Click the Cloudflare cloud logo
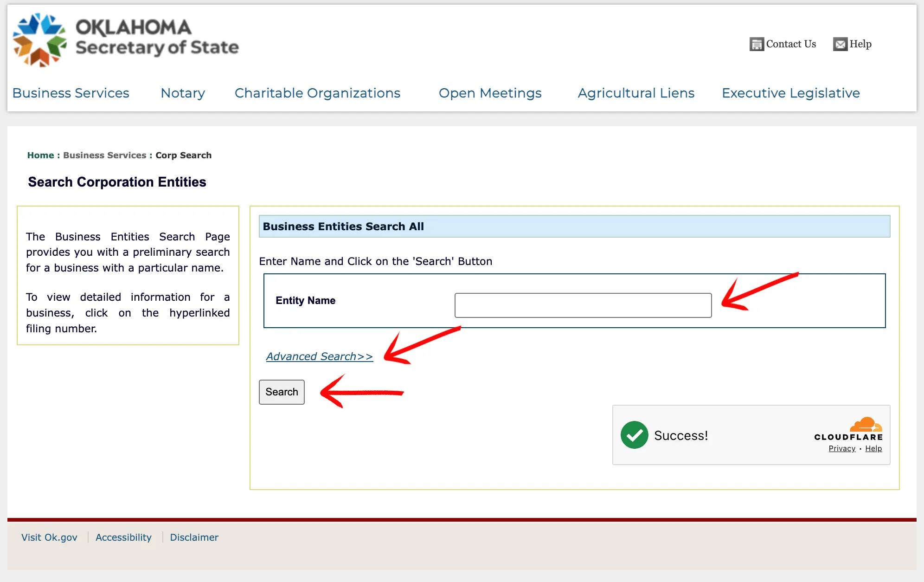 click(x=866, y=425)
